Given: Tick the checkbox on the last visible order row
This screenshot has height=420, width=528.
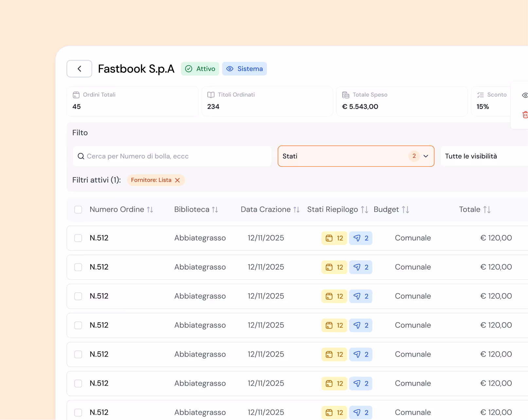Looking at the screenshot, I should pyautogui.click(x=78, y=412).
